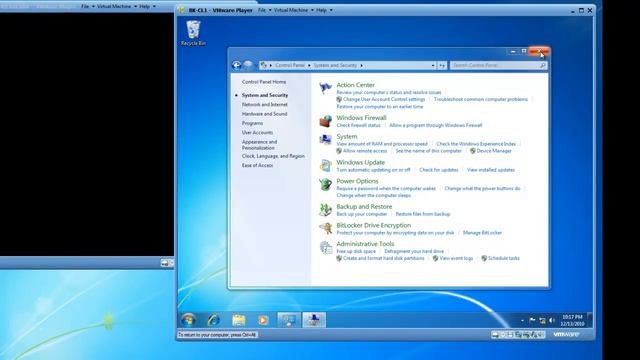Image resolution: width=640 pixels, height=360 pixels.
Task: Open Power Options heading link
Action: tap(357, 181)
